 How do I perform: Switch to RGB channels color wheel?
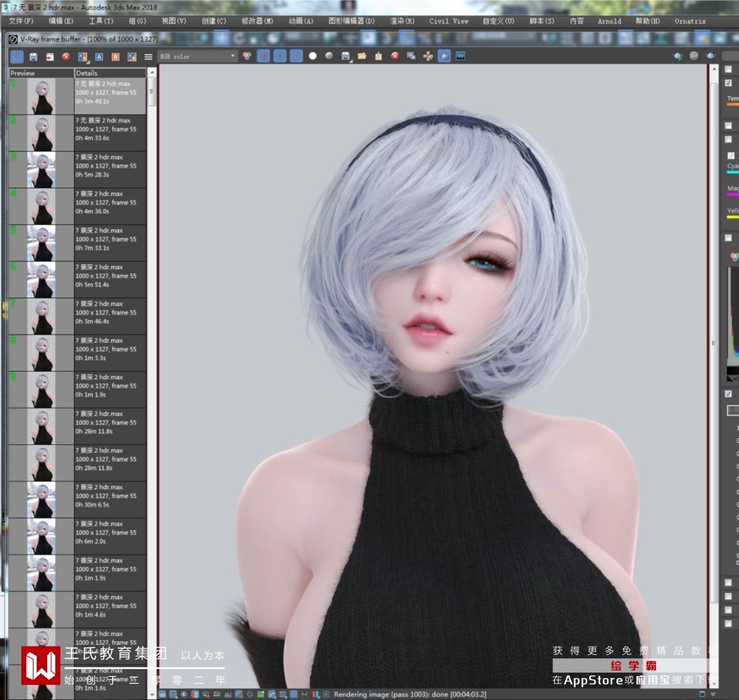point(246,56)
